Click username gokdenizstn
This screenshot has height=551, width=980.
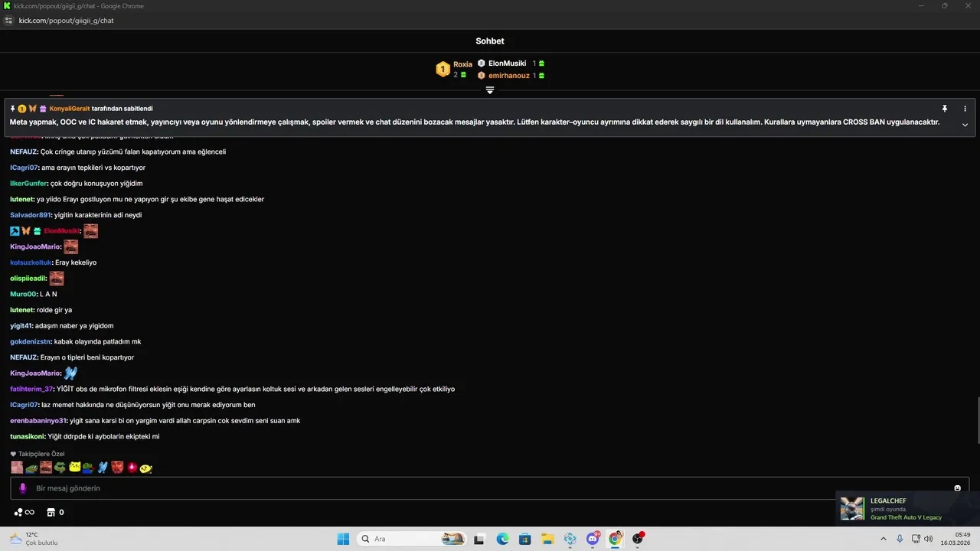point(31,341)
